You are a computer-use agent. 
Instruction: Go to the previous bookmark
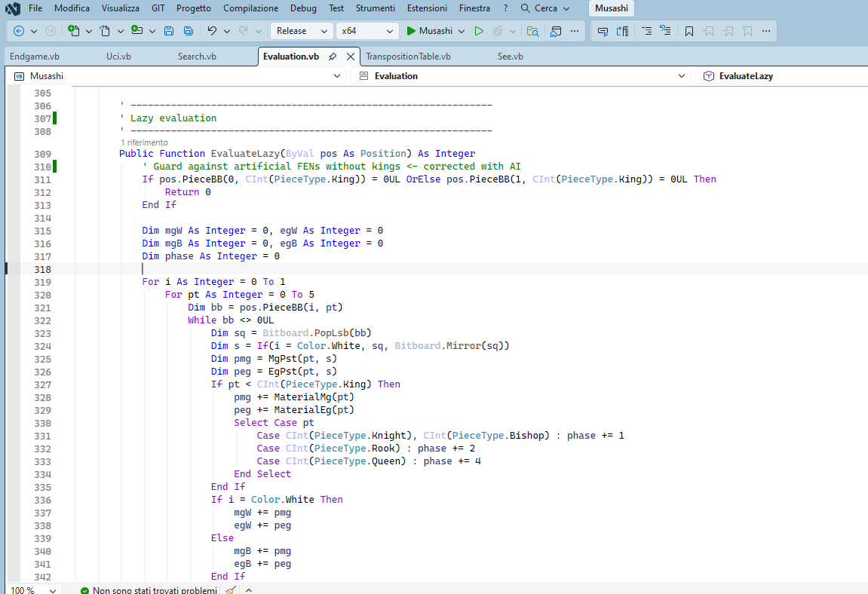(x=709, y=31)
